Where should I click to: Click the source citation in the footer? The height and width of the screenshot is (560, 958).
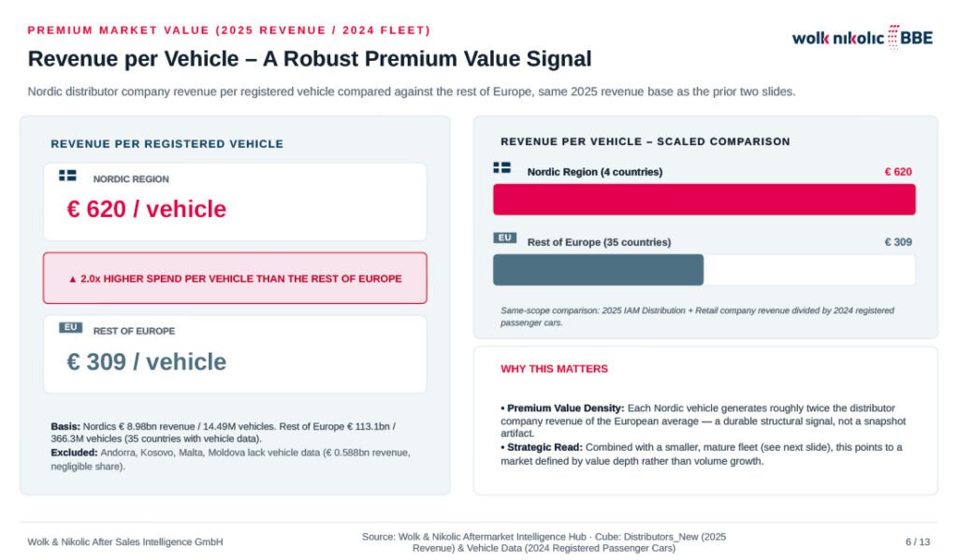click(x=544, y=542)
